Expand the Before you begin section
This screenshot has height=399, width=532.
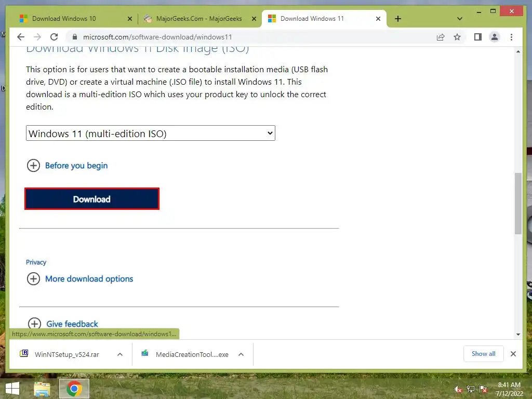33,166
